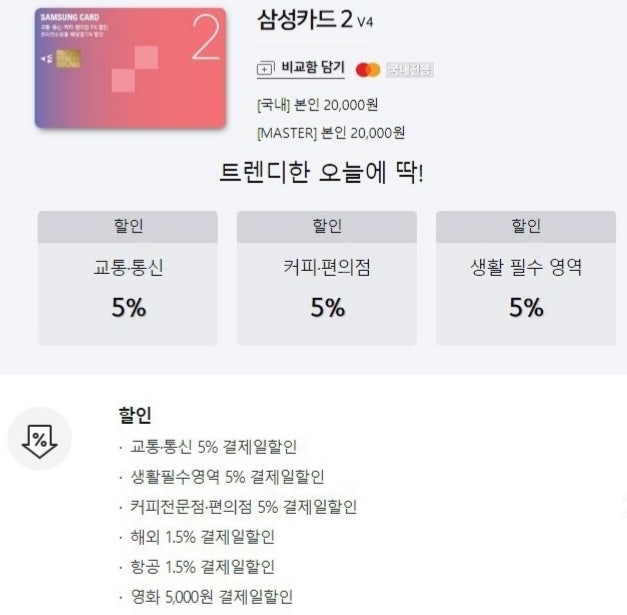
Task: Click the 해외 1.5% 결제일할인 item
Action: click(x=202, y=537)
